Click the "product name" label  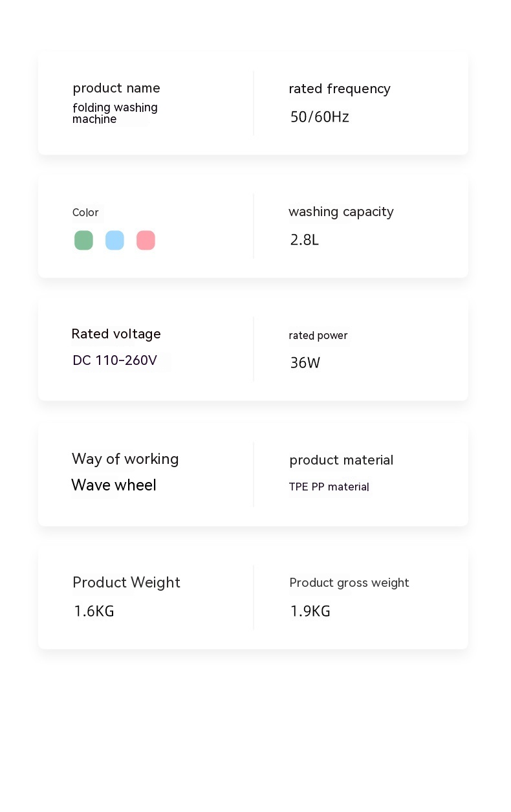coord(116,88)
